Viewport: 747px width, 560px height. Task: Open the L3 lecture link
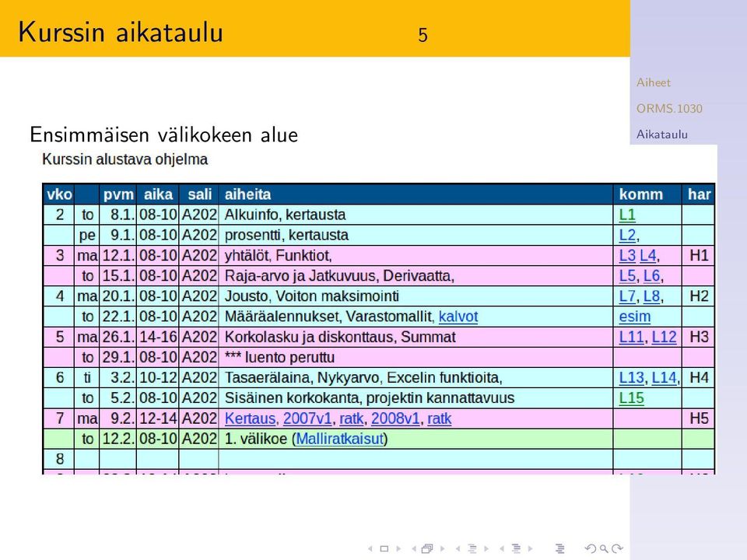tap(627, 256)
